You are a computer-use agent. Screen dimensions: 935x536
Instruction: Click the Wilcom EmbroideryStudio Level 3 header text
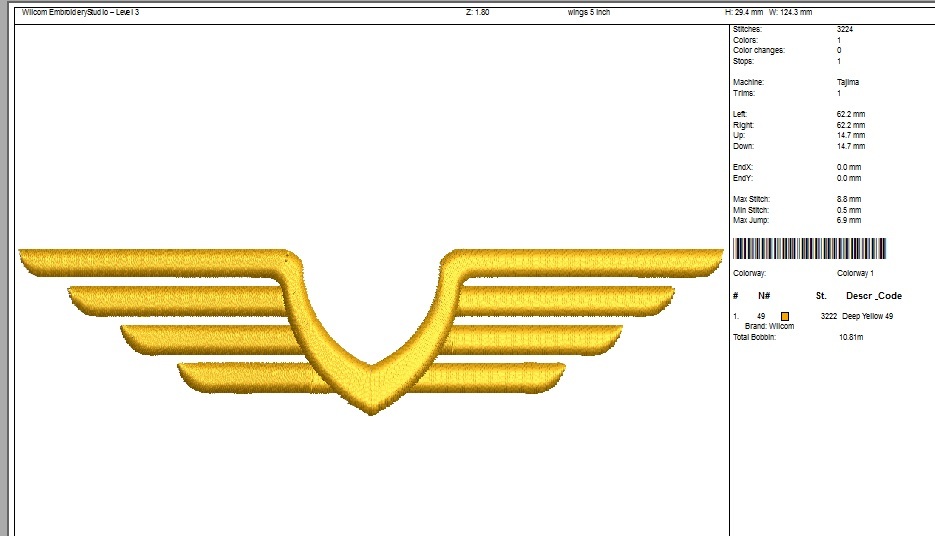pos(81,12)
